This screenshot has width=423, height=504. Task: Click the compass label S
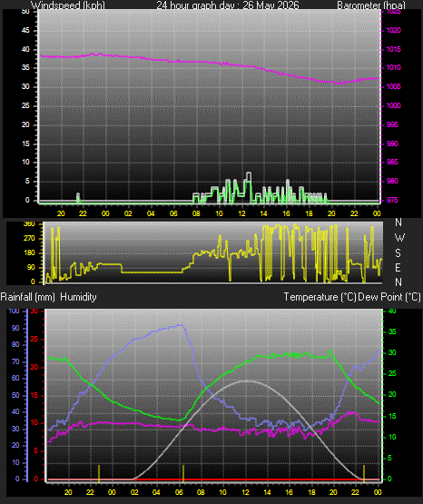pos(398,253)
